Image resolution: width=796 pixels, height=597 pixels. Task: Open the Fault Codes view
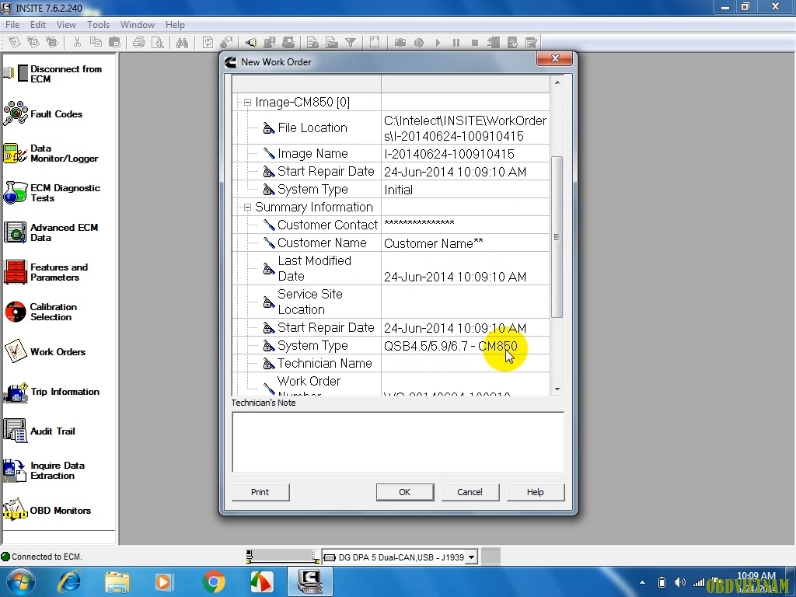tap(43, 114)
